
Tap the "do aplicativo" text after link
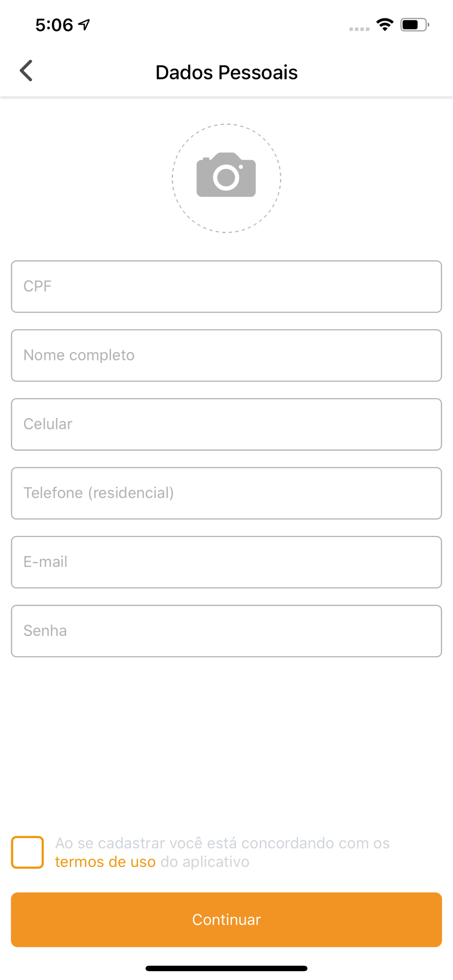coord(205,861)
